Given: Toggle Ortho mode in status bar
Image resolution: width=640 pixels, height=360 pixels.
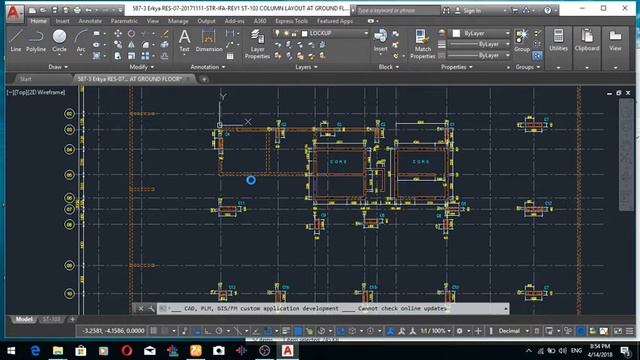Looking at the screenshot, I should pyautogui.click(x=208, y=331).
